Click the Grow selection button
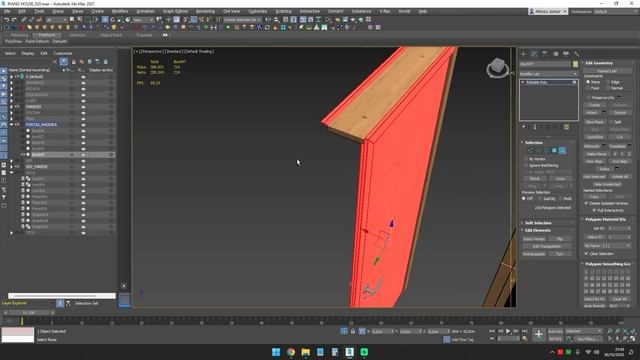Screen dimensions: 640x360 560,179
